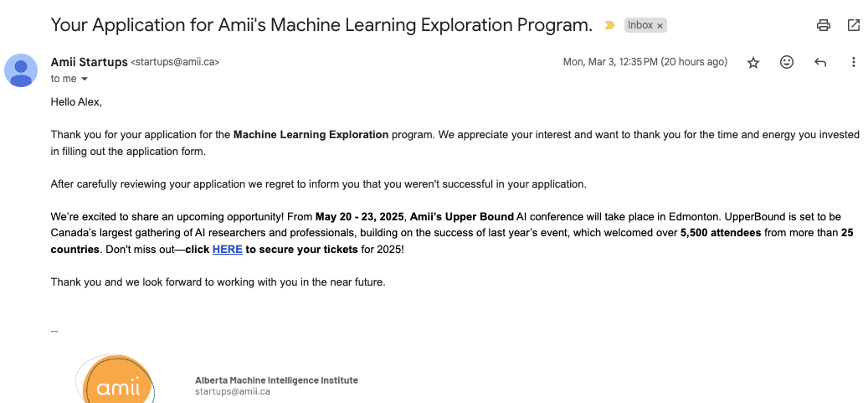Click the sender address in the email header
This screenshot has width=868, height=403.
[175, 63]
